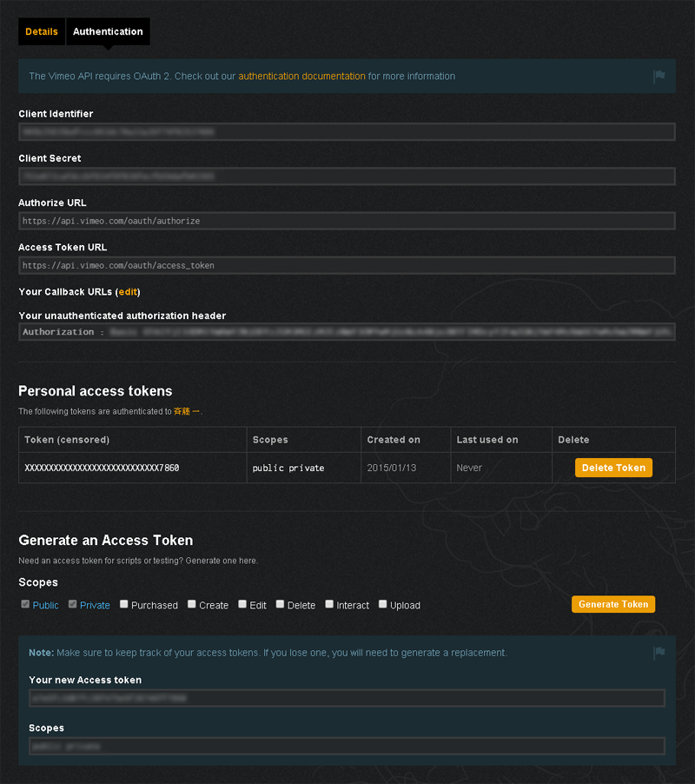Viewport: 695px width, 784px height.
Task: Click the Client Identifier field
Action: [x=347, y=132]
